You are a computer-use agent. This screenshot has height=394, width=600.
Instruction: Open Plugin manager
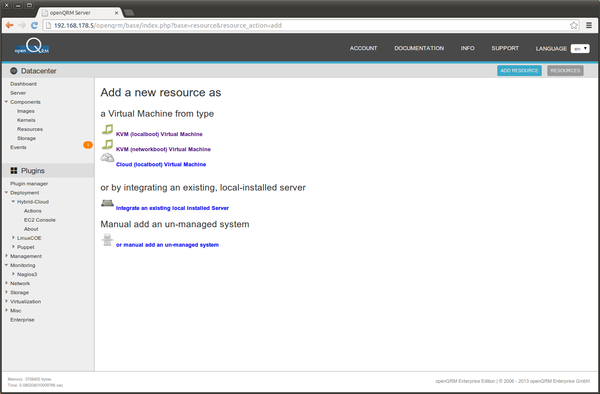[29, 184]
